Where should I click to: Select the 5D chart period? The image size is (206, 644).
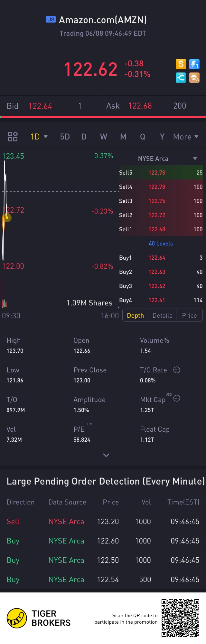click(65, 137)
